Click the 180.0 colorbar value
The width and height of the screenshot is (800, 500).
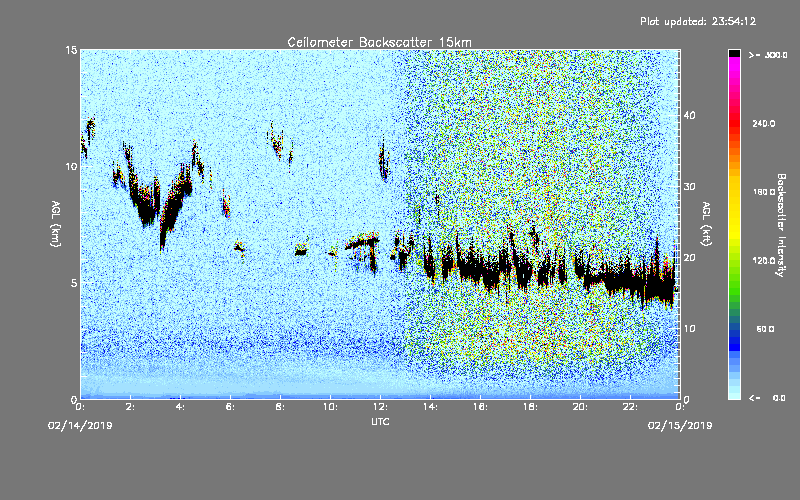click(x=764, y=192)
